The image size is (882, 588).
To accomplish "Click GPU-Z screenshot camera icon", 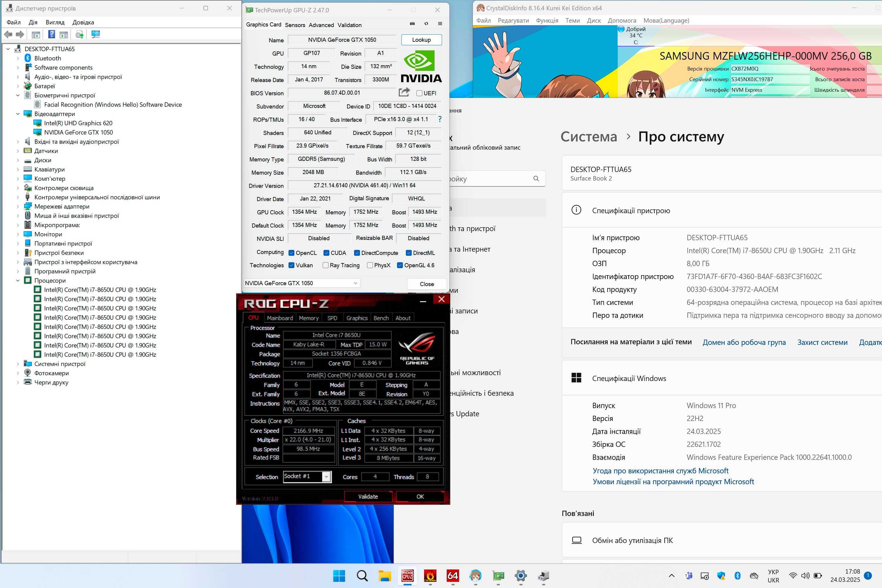I will (x=412, y=24).
